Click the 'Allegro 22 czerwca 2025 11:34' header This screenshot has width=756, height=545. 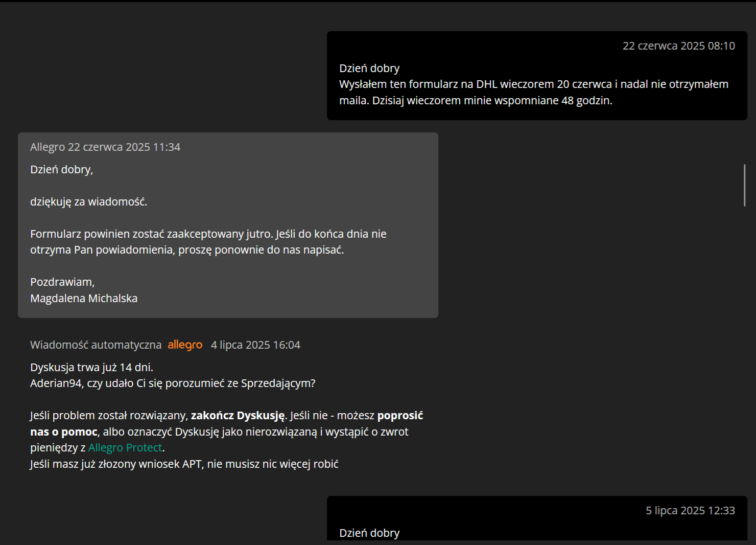(105, 147)
